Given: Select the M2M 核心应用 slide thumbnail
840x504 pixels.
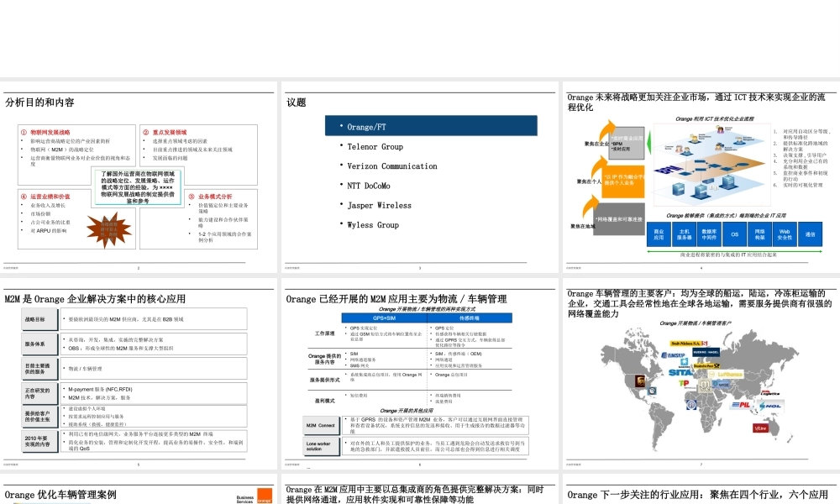Looking at the screenshot, I should pyautogui.click(x=139, y=373).
